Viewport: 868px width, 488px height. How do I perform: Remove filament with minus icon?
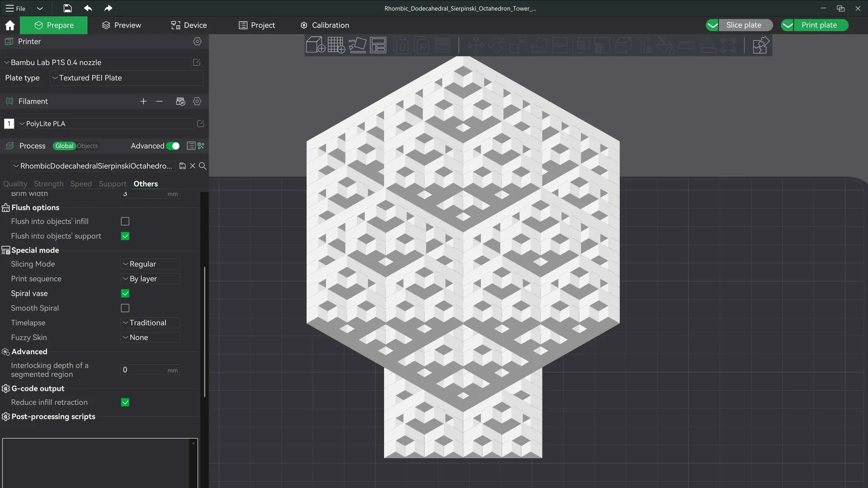pos(159,101)
